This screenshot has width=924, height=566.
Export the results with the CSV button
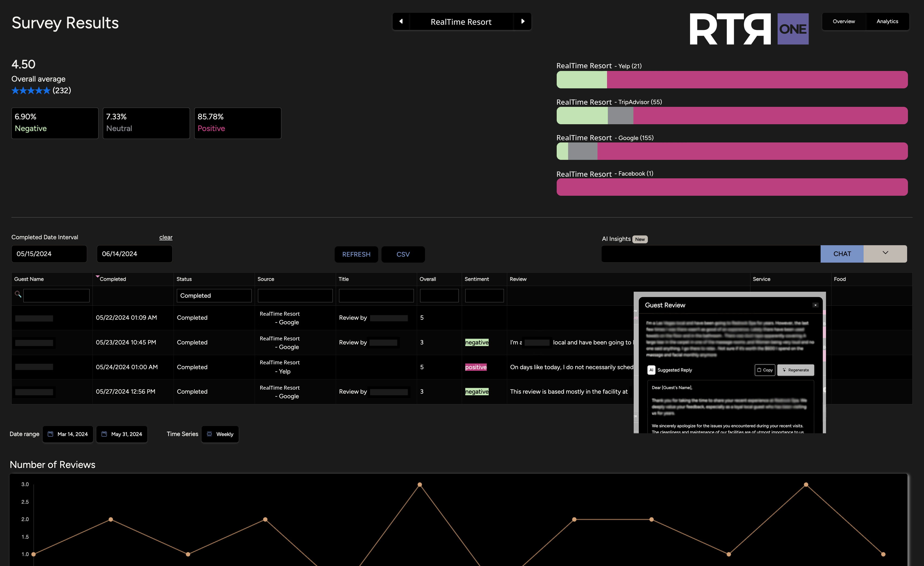click(x=403, y=254)
